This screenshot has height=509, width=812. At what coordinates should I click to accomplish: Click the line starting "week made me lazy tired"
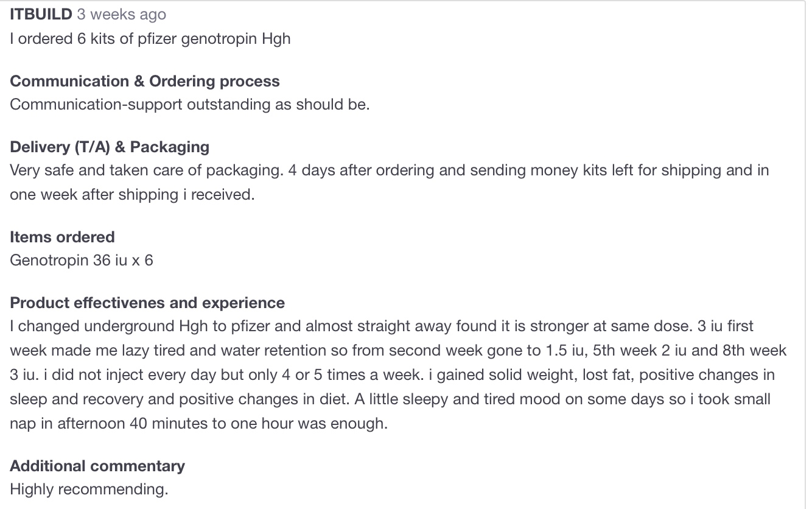(397, 351)
